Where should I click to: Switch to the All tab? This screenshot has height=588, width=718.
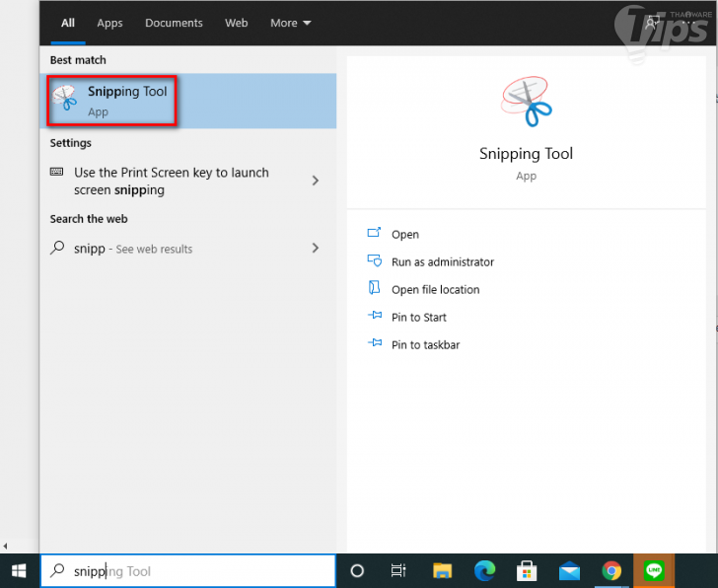coord(68,23)
